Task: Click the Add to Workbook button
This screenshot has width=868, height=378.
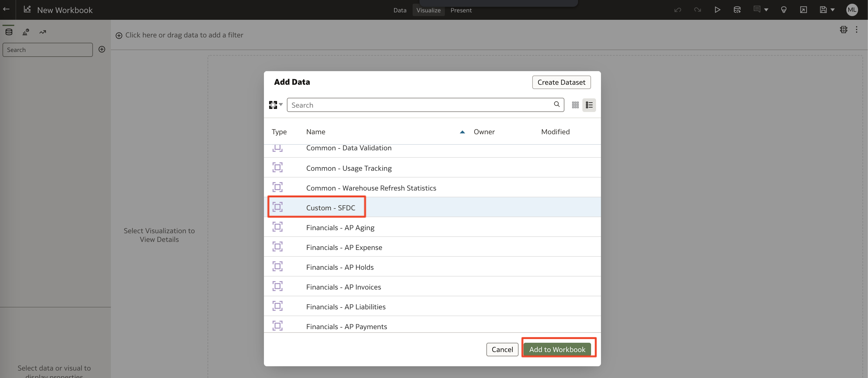Action: 558,350
